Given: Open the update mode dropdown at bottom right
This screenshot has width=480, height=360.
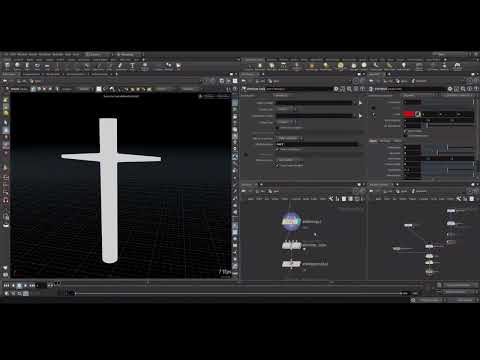Looking at the screenshot, I should (x=464, y=300).
